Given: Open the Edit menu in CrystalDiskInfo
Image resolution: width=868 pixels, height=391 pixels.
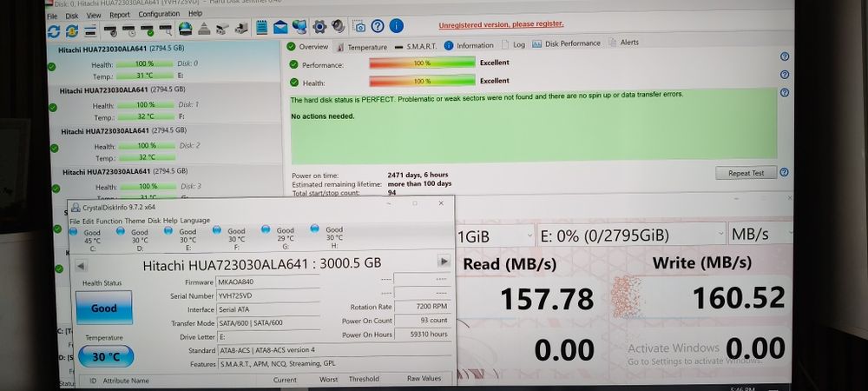Looking at the screenshot, I should 88,222.
